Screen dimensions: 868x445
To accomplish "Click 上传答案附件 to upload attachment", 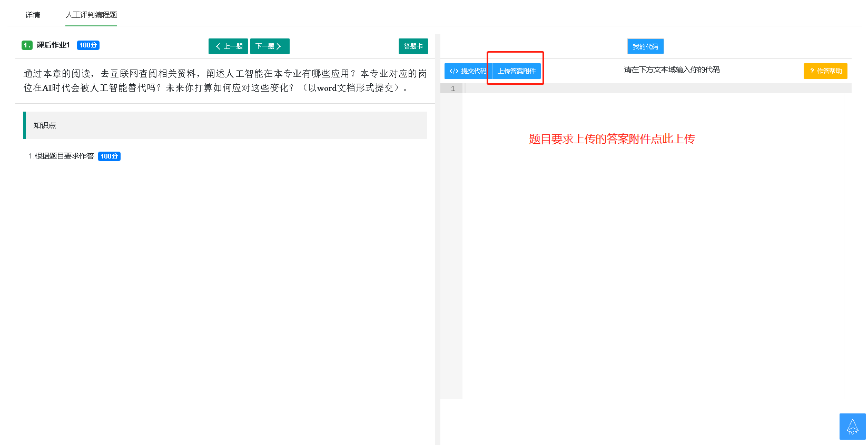I will (517, 71).
